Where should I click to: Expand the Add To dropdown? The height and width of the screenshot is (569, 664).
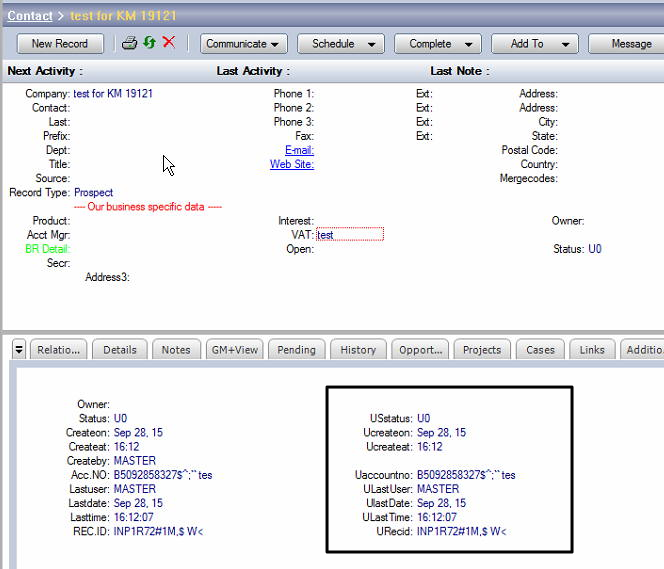(535, 44)
